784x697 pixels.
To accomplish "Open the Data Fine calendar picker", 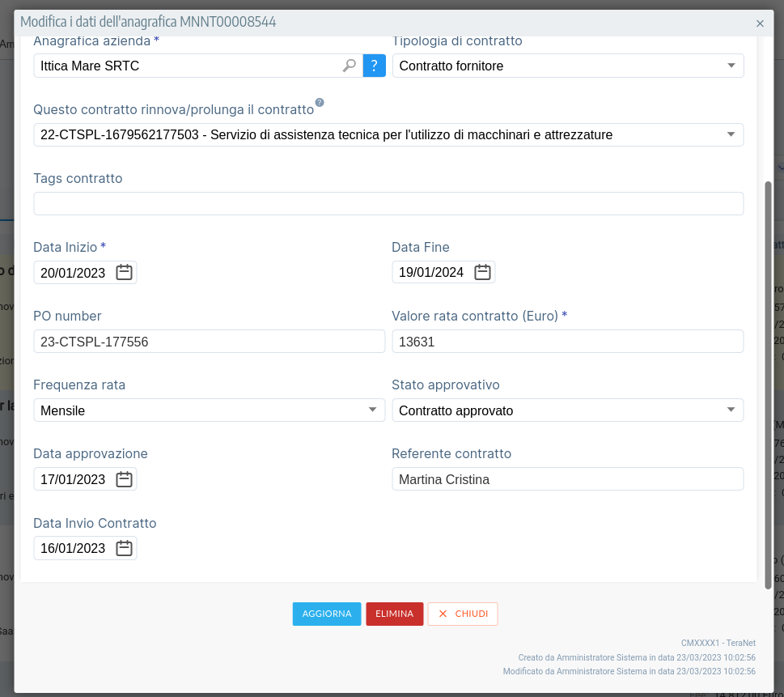I will pyautogui.click(x=482, y=273).
